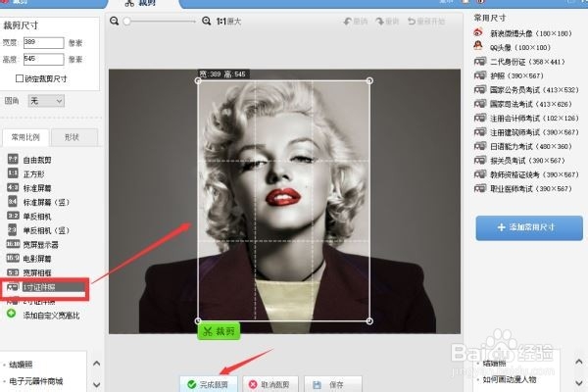Click up arrow beside the right-side 结婚照 list
Screen dimensions: 588x392
(578, 362)
